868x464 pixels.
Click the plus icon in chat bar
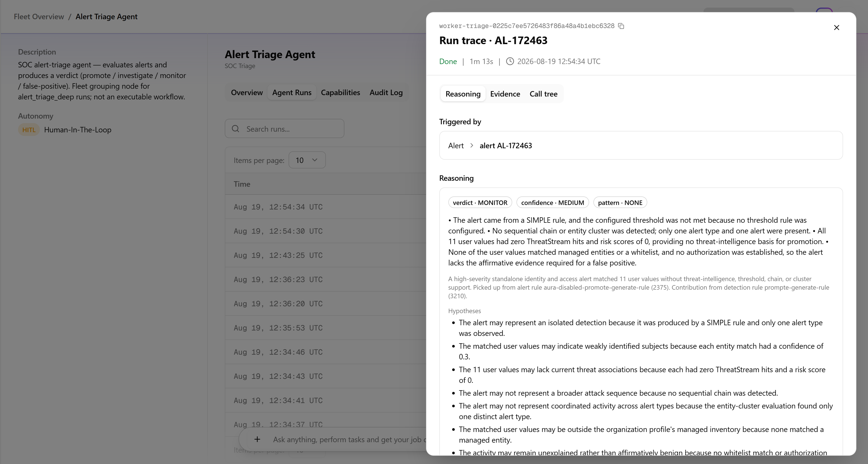coord(257,439)
